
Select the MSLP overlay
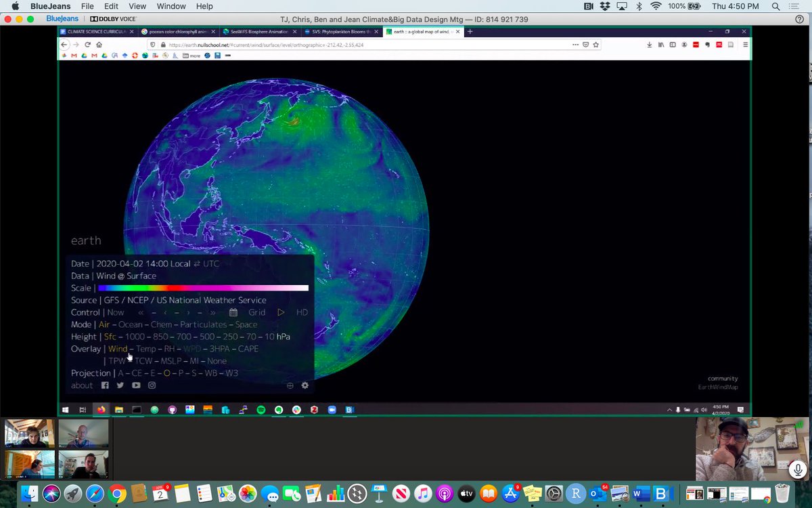pyautogui.click(x=172, y=361)
